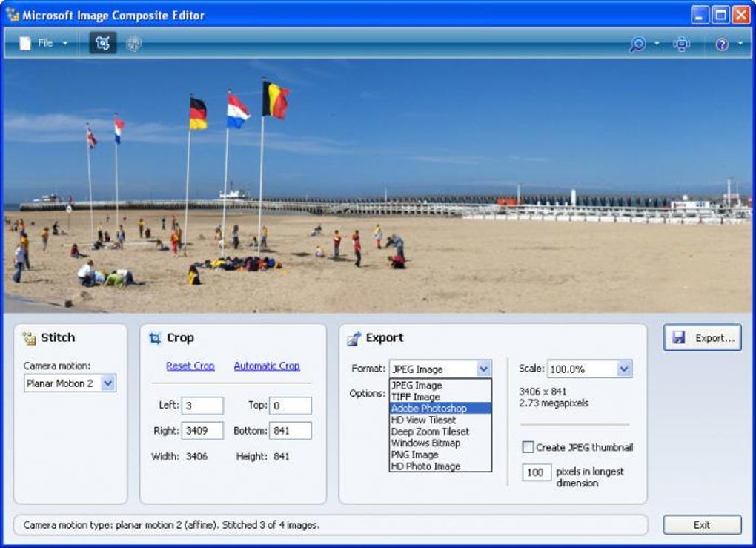This screenshot has height=548, width=756.
Task: Minimize the Image Composite Editor window
Action: pyautogui.click(x=700, y=15)
